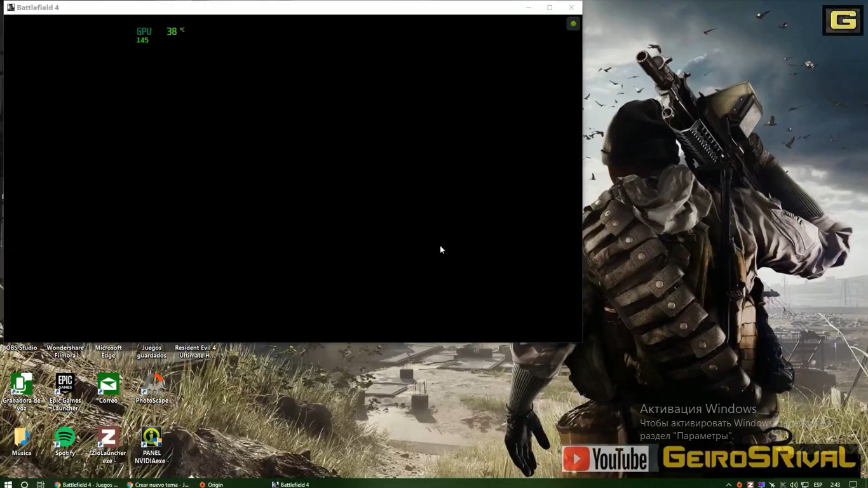Open the clock showing 2:43
Image resolution: width=868 pixels, height=488 pixels.
[x=835, y=485]
